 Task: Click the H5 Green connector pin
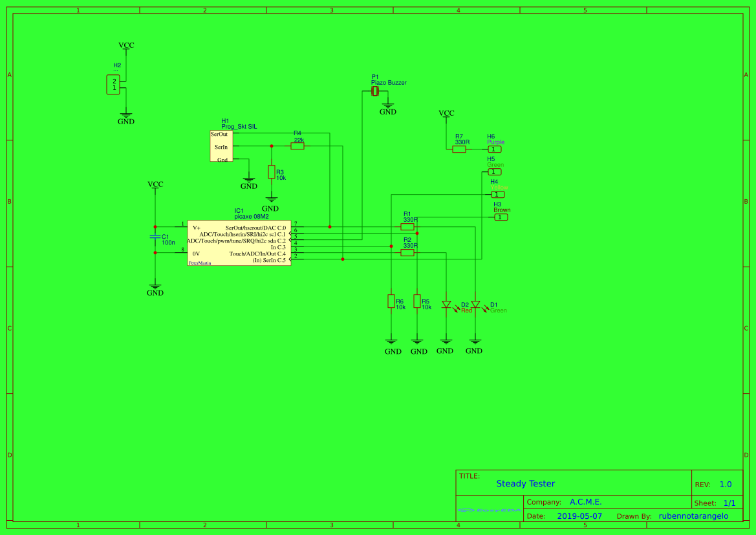pos(494,172)
